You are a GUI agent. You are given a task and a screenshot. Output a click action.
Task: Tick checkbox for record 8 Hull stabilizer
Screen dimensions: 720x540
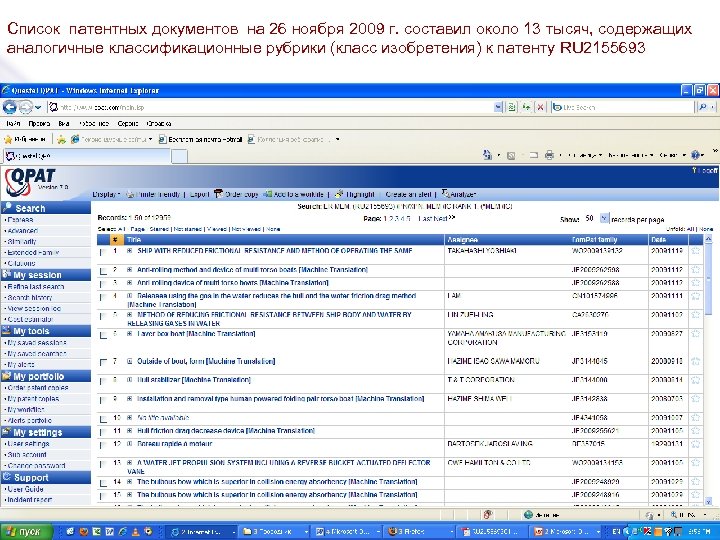103,381
